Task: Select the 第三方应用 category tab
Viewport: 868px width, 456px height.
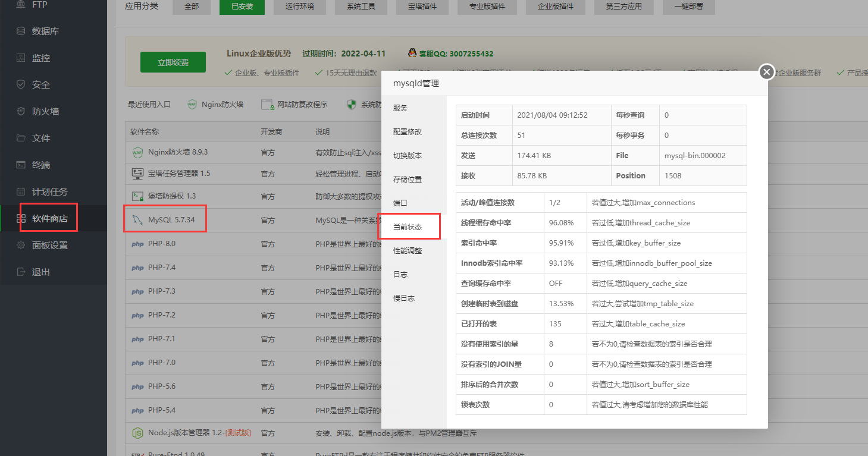Action: tap(624, 7)
